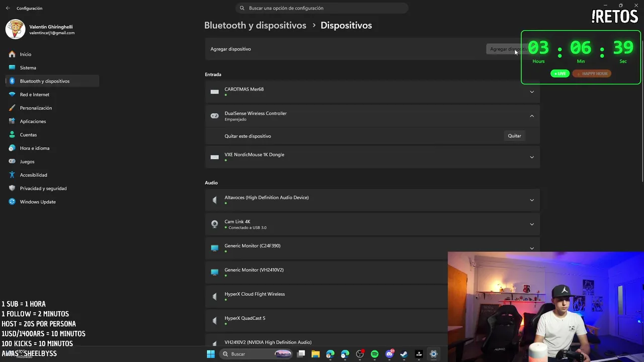Click the HyperX QuadCast S speaker icon

click(x=215, y=321)
